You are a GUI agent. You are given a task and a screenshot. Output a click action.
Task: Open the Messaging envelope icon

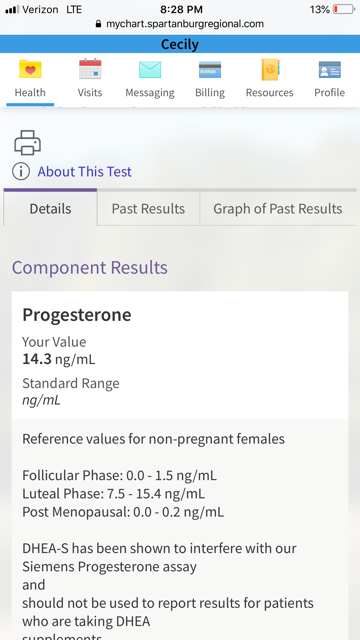150,69
